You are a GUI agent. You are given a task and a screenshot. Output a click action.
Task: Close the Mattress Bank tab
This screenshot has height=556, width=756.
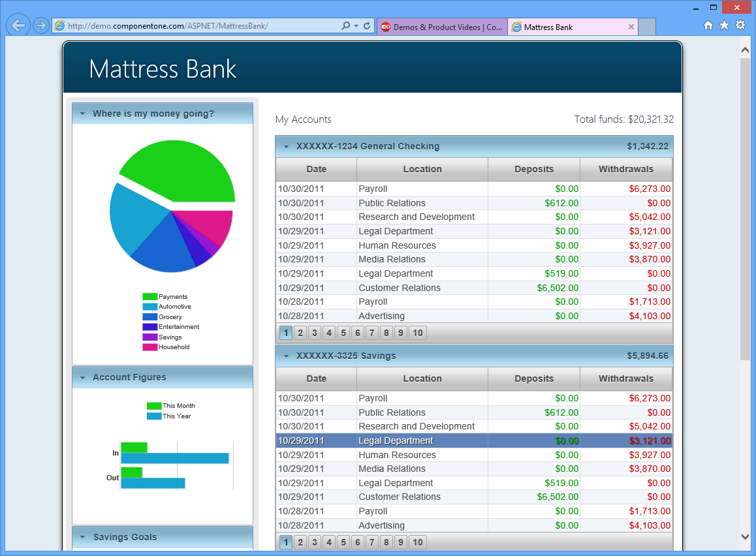tap(631, 27)
